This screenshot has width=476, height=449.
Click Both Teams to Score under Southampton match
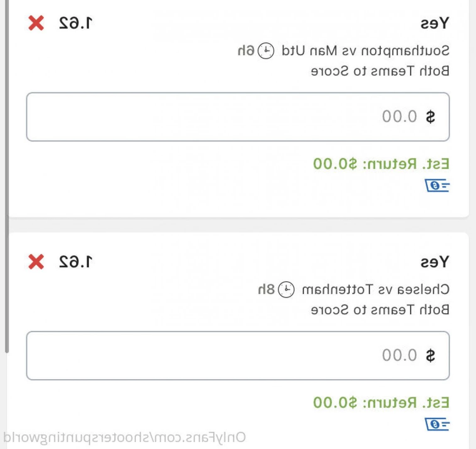380,71
